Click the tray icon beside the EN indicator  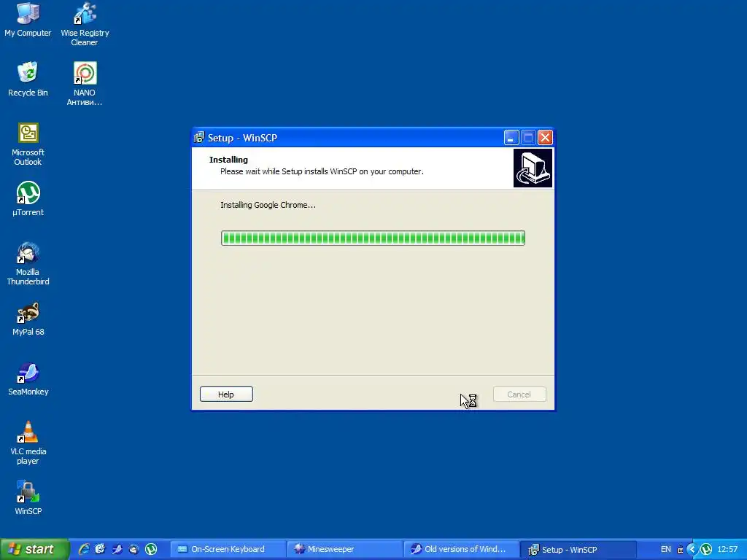[x=681, y=550]
